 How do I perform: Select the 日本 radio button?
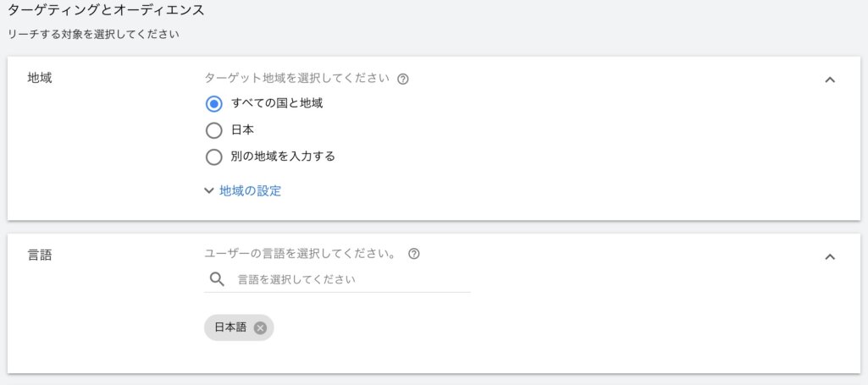(x=214, y=130)
